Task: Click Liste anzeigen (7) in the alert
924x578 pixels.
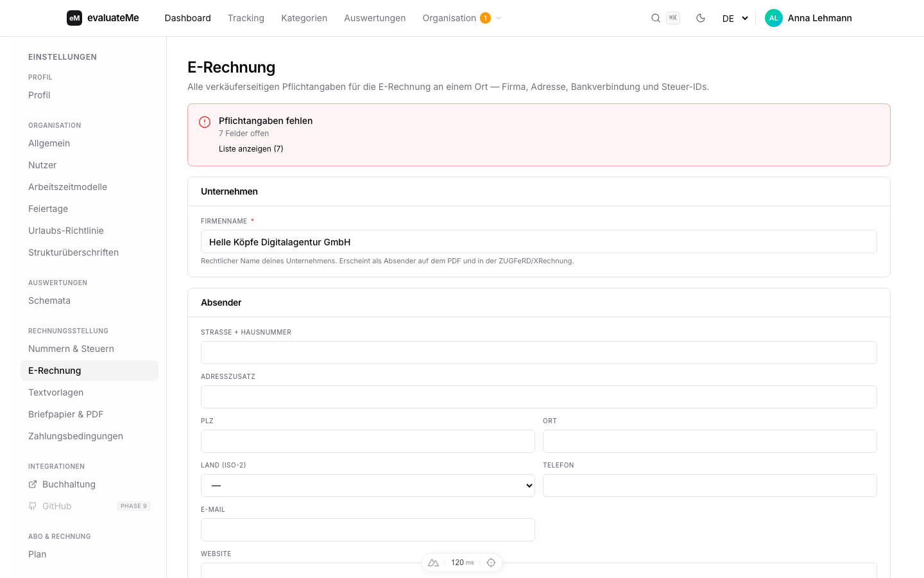Action: pos(251,149)
